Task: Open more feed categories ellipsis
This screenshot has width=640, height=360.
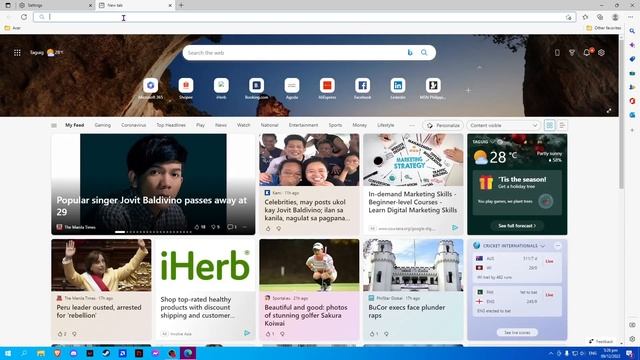Action: point(412,125)
